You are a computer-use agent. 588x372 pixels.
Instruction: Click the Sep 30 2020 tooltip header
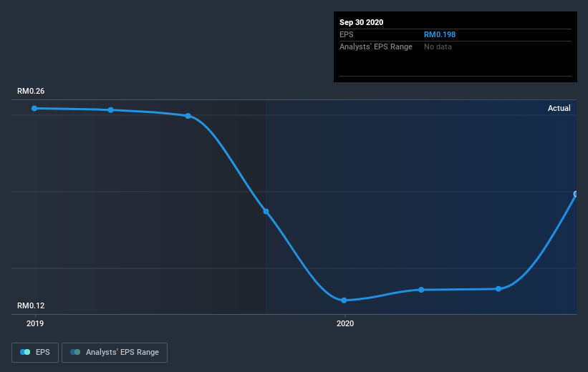(361, 22)
